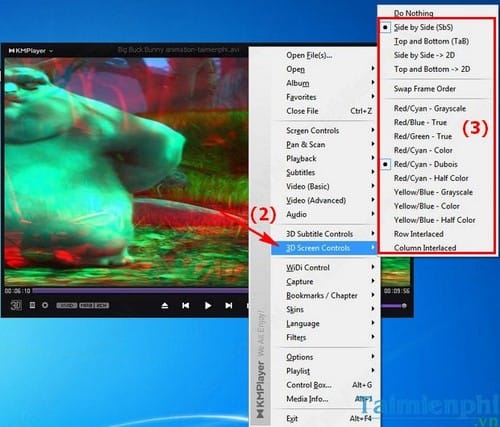500x427 pixels.
Task: Expand the Subtitles submenu
Action: point(324,173)
